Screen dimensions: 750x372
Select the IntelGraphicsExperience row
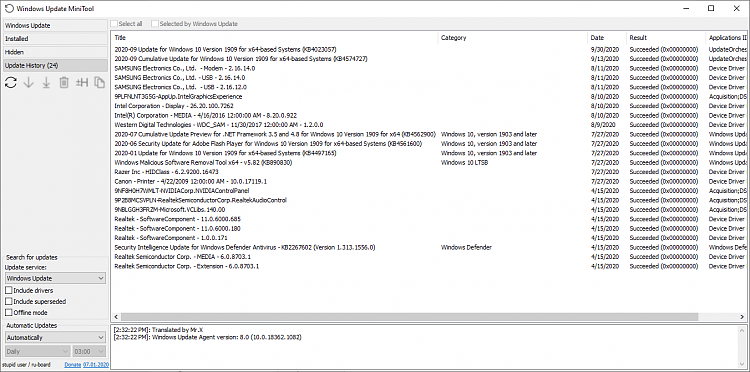point(430,97)
